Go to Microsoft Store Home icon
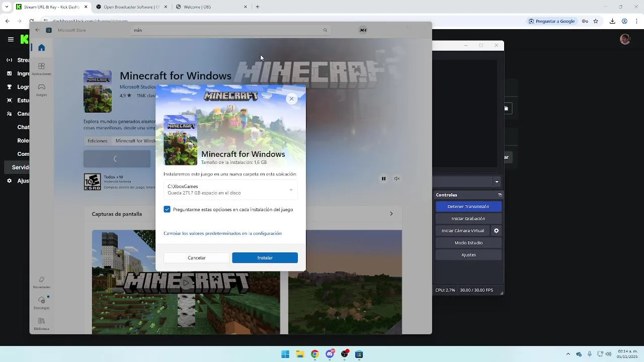Screen dimensions: 644x362 [41, 48]
